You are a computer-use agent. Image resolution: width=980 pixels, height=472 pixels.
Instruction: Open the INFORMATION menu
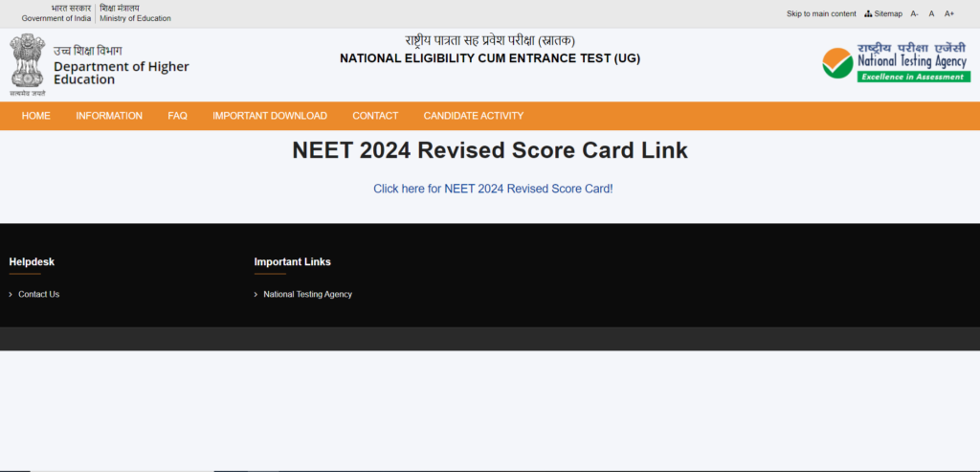tap(109, 116)
